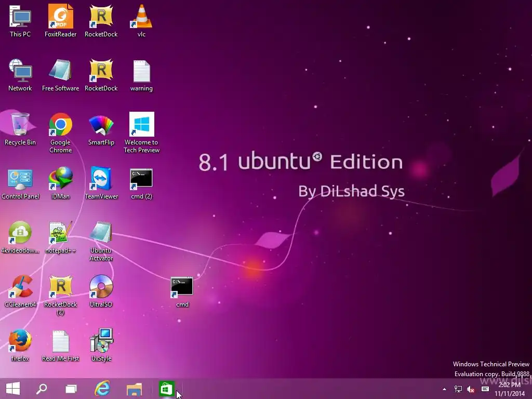Open the Read Me First file

coord(60,345)
